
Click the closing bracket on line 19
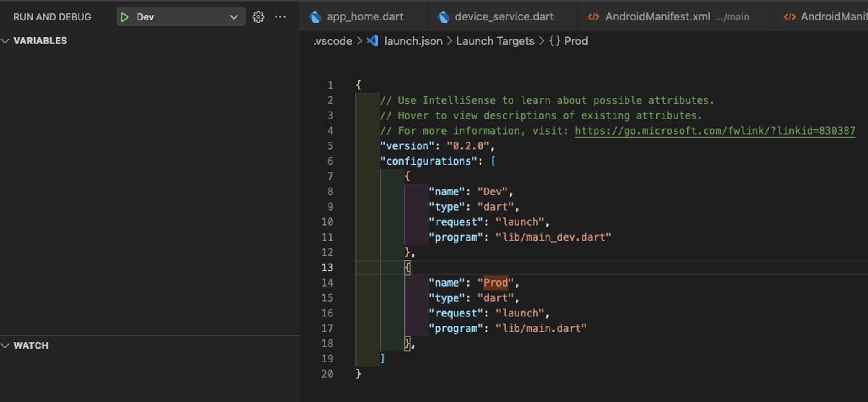point(382,359)
